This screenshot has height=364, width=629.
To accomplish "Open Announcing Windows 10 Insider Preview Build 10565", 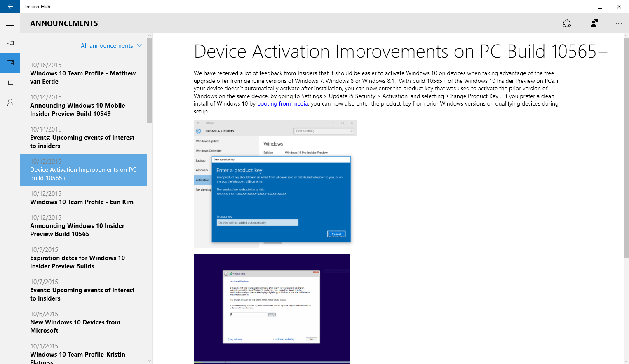I will [x=84, y=226].
